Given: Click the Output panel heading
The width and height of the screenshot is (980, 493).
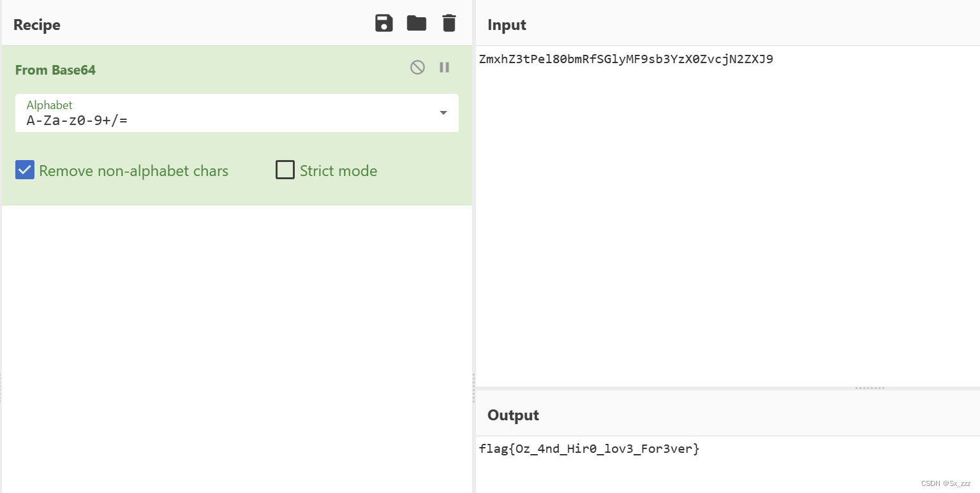Looking at the screenshot, I should (x=513, y=415).
